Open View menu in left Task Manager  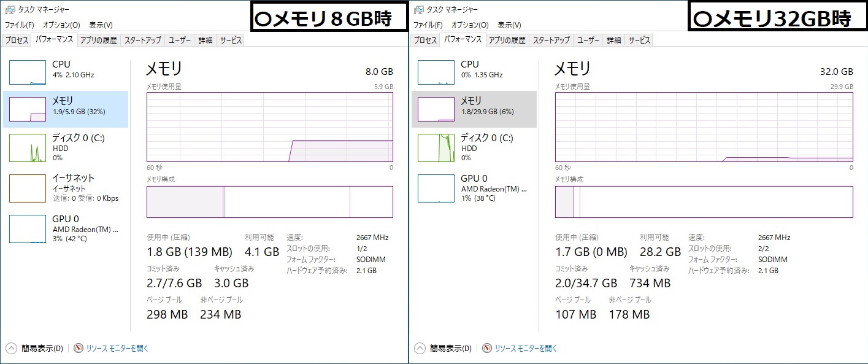click(101, 25)
